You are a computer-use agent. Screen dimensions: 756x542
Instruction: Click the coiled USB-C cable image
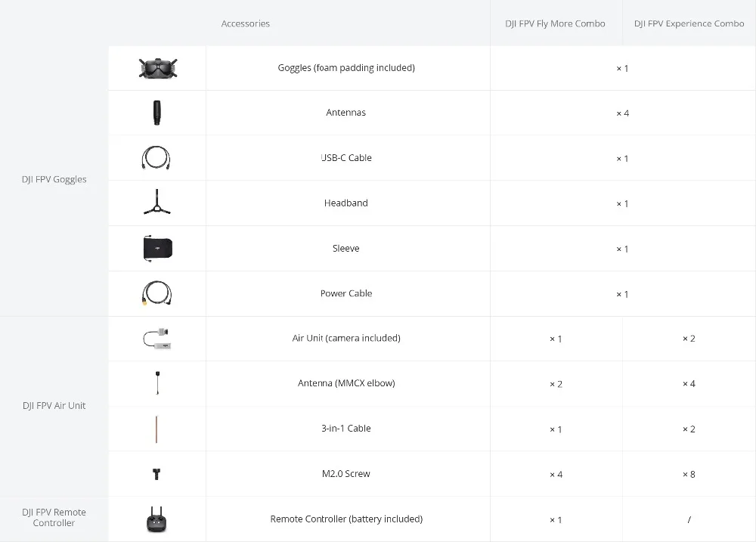pos(156,158)
